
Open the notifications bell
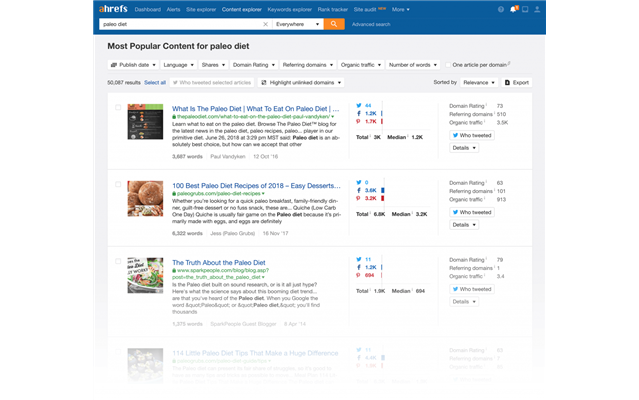click(513, 9)
